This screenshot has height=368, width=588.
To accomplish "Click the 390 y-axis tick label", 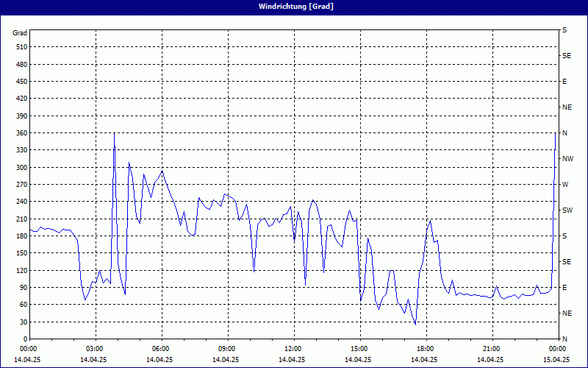I will (x=22, y=116).
